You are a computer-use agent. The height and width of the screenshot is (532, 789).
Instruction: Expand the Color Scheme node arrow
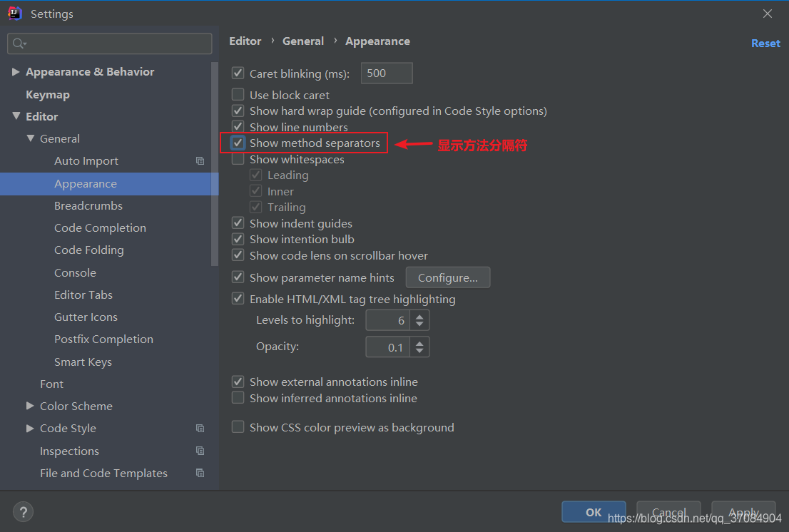[30, 406]
